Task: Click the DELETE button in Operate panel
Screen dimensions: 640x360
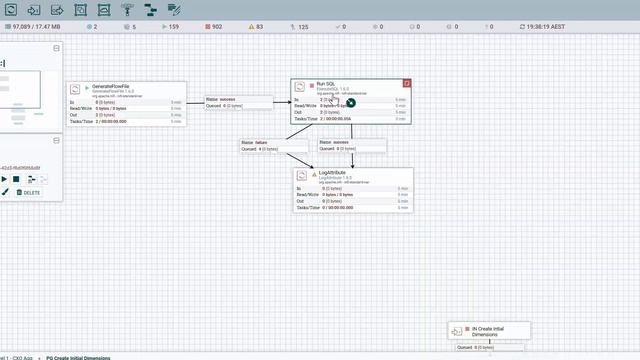Action: tap(28, 192)
